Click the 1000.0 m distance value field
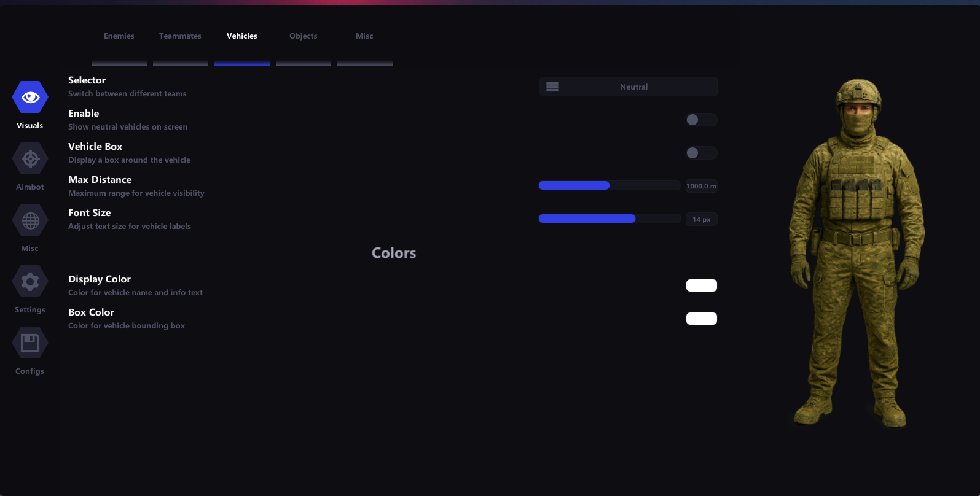The image size is (980, 496). [701, 186]
